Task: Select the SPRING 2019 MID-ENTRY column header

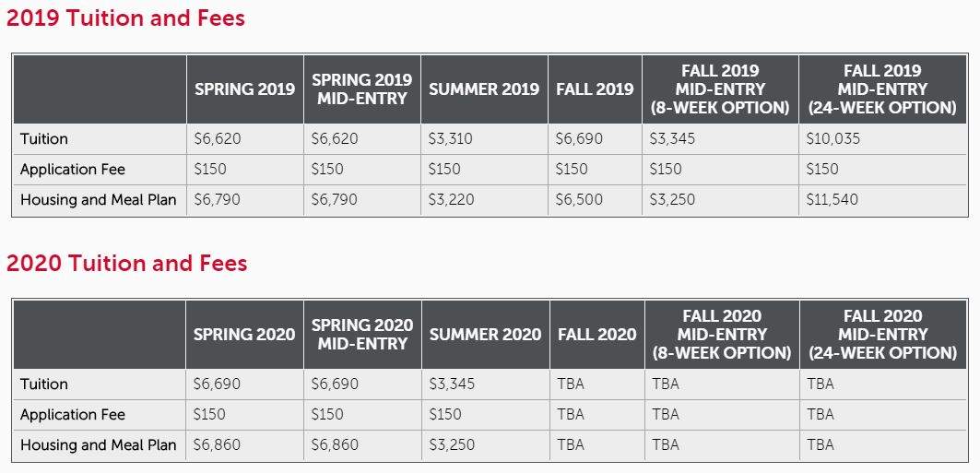Action: tap(362, 89)
